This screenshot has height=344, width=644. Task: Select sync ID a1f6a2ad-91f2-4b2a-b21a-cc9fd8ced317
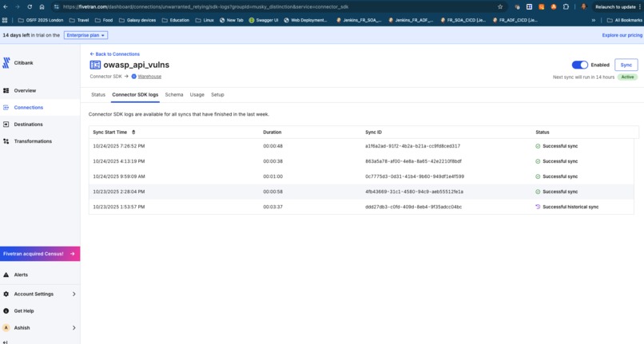412,146
